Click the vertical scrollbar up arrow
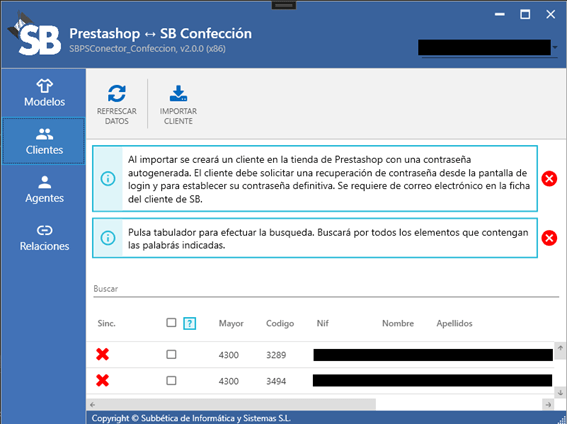Image resolution: width=567 pixels, height=424 pixels. (560, 348)
